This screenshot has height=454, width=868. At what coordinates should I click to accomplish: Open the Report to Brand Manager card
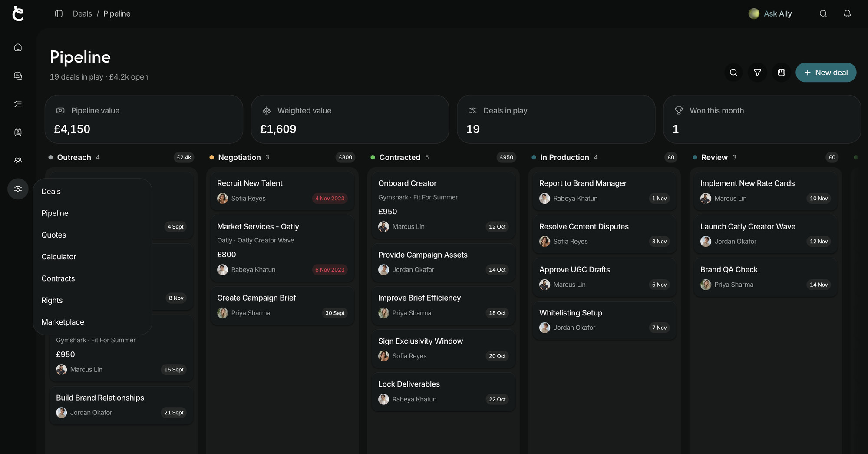pyautogui.click(x=604, y=191)
